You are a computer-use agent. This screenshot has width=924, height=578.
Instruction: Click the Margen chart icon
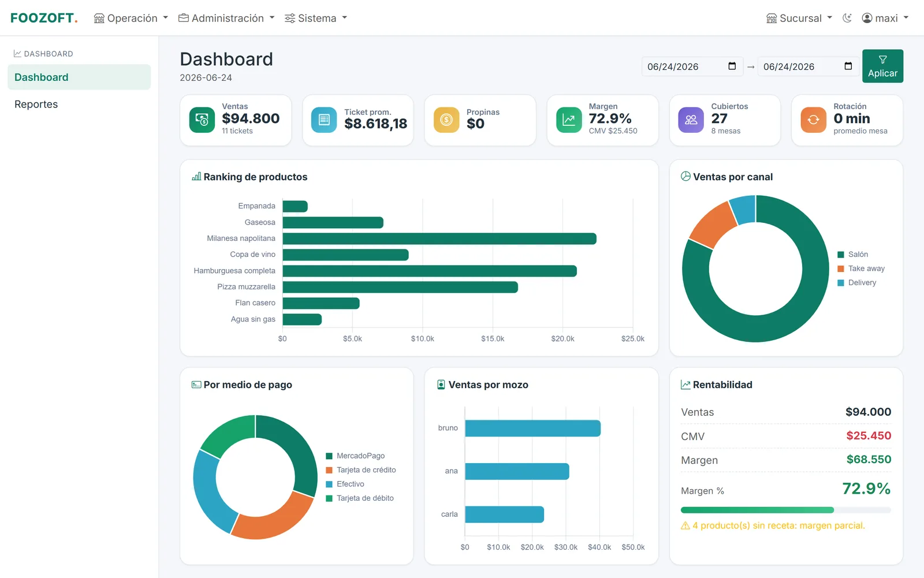click(x=569, y=120)
